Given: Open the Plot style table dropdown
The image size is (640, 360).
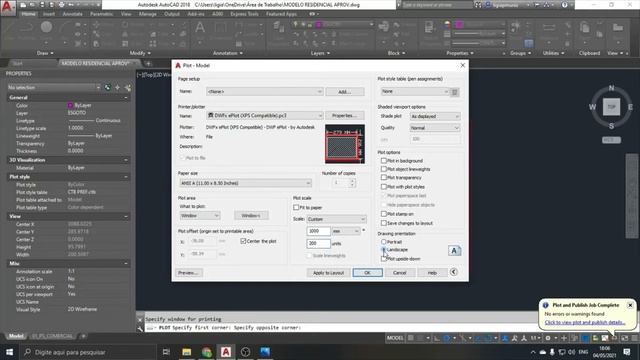Looking at the screenshot, I should coord(415,91).
